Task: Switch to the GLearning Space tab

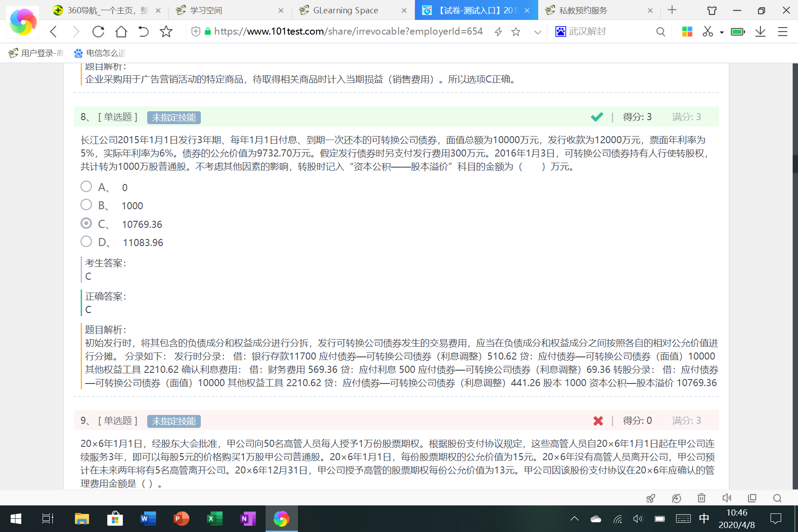Action: pyautogui.click(x=345, y=10)
